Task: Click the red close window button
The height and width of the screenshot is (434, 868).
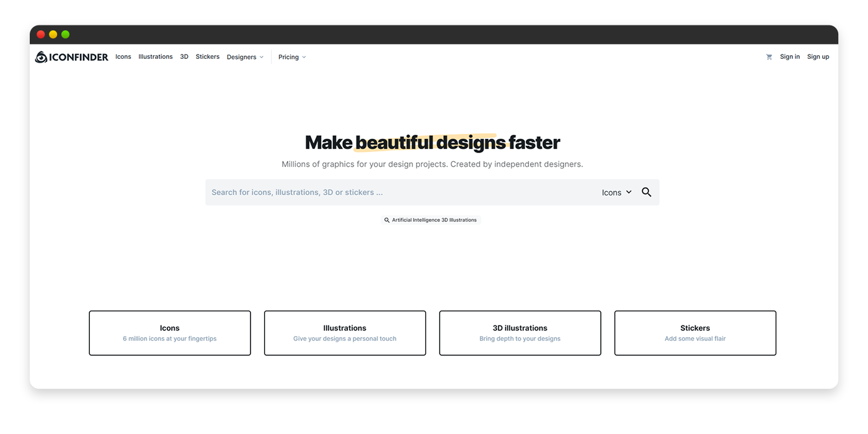Action: (x=41, y=35)
